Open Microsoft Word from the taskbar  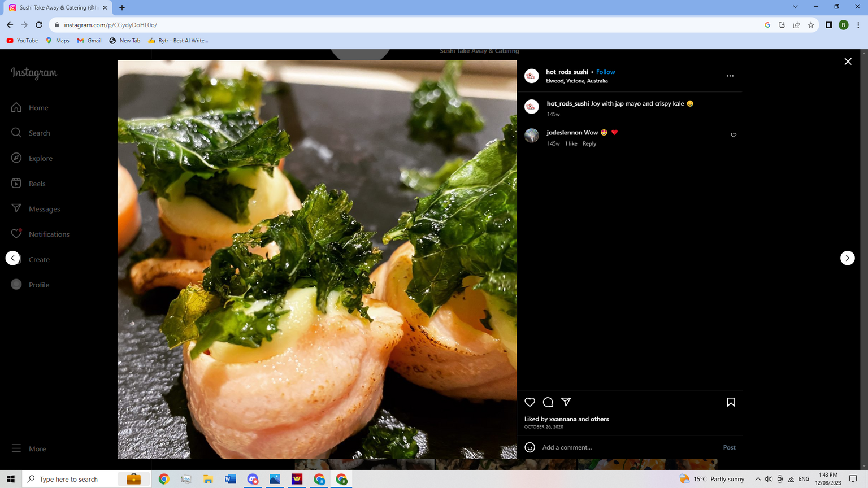click(230, 479)
